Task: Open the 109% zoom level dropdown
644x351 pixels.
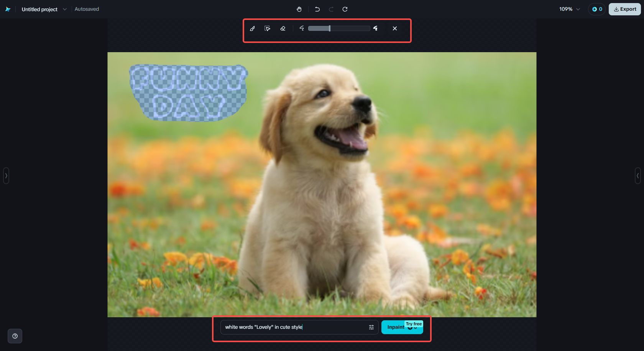Action: pos(568,9)
